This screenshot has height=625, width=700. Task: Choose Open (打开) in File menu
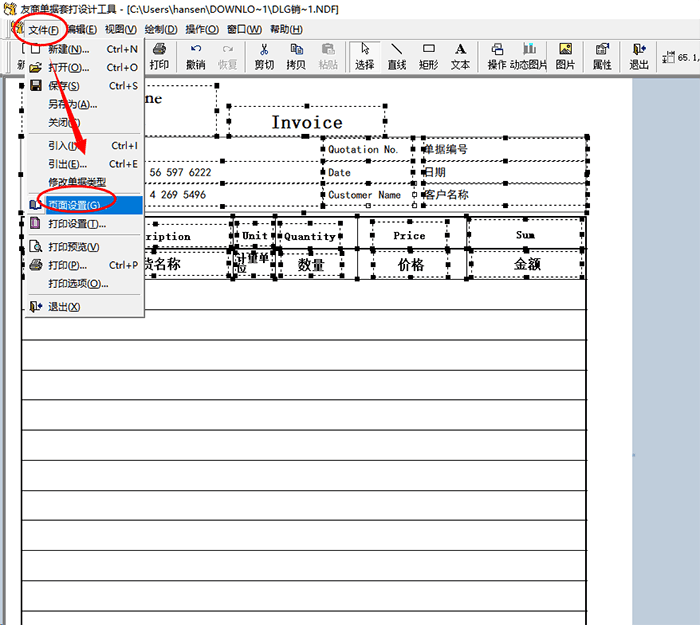[x=84, y=67]
